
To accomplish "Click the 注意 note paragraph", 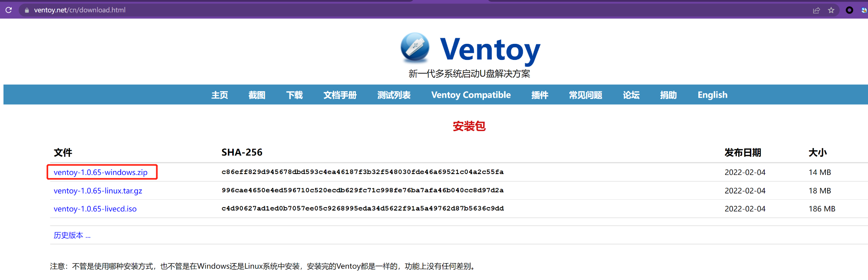I will 264,266.
